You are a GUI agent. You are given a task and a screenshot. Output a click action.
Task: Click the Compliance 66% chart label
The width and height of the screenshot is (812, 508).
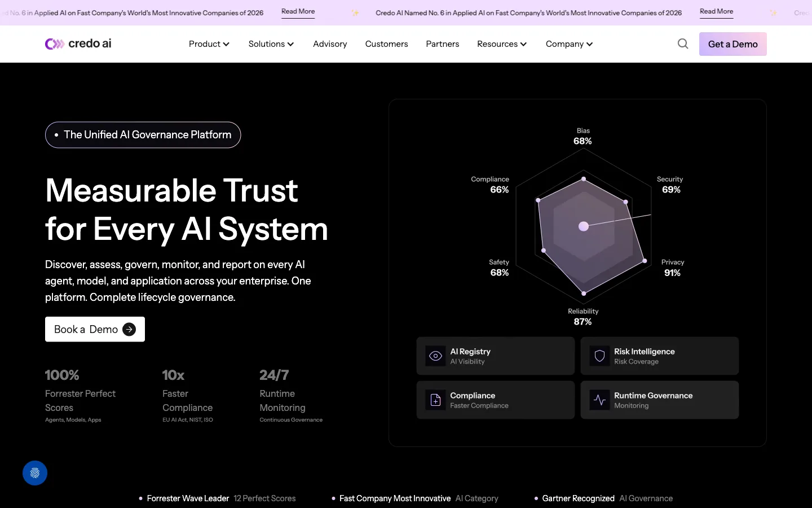tap(490, 185)
